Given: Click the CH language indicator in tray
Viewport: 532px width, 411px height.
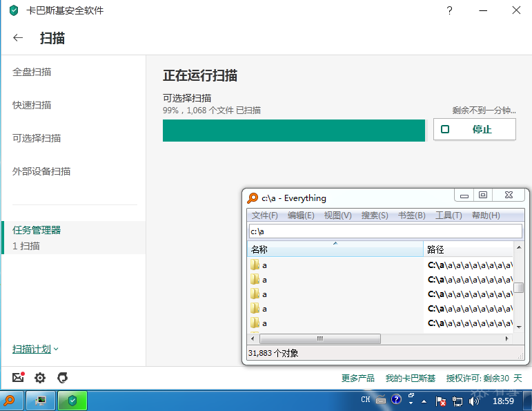Looking at the screenshot, I should 366,399.
